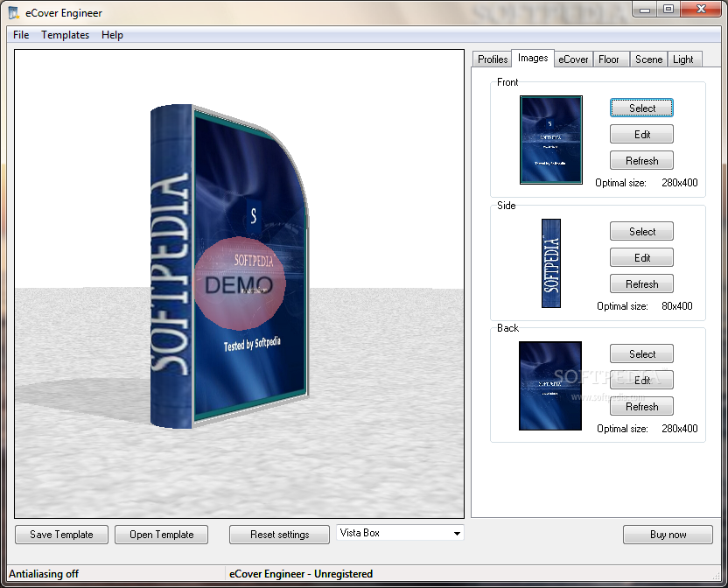Switch to the Floor tab
The width and height of the screenshot is (728, 588).
coord(609,59)
